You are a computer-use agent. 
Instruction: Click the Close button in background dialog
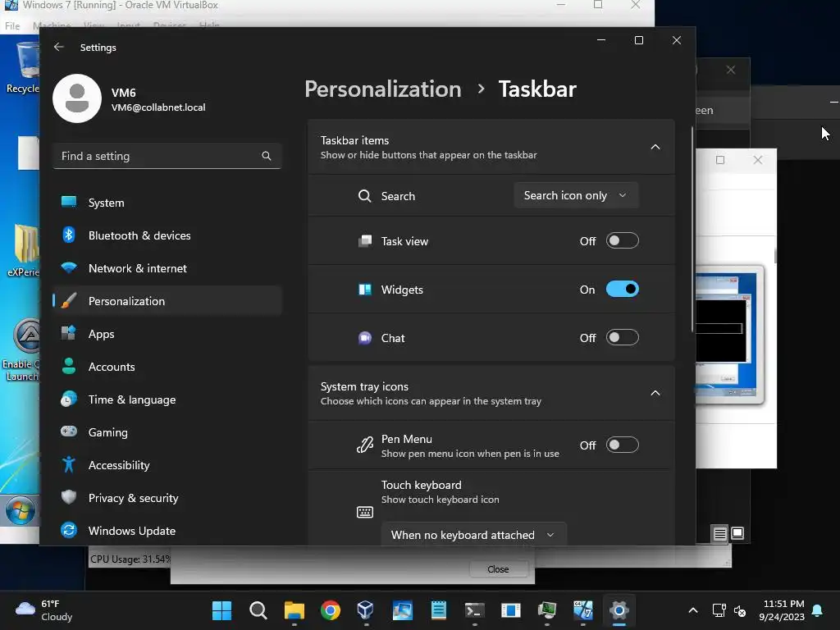498,569
